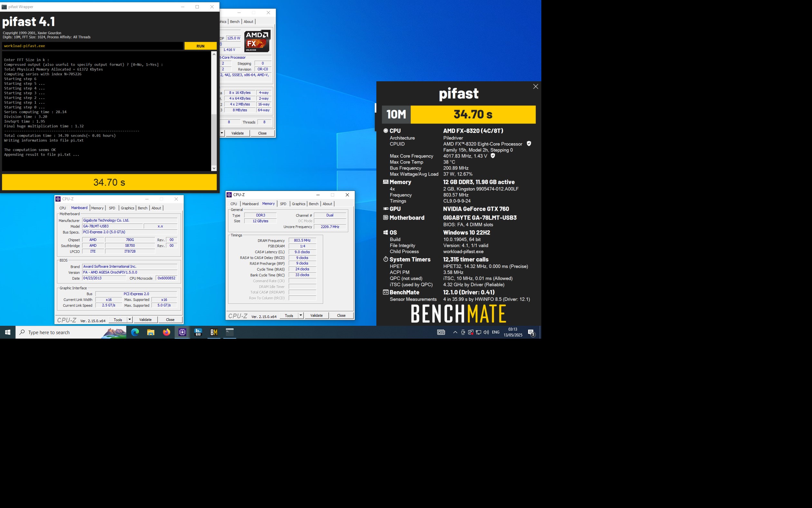The image size is (812, 508).
Task: Switch to the console window taskbar icon
Action: (x=229, y=332)
